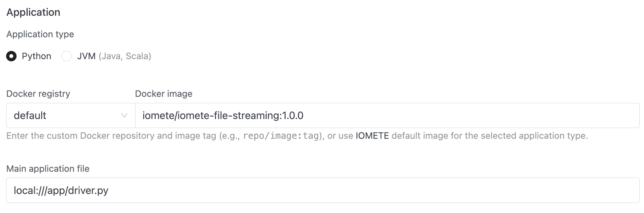
Task: Click the 'default' registry value text
Action: tap(30, 115)
